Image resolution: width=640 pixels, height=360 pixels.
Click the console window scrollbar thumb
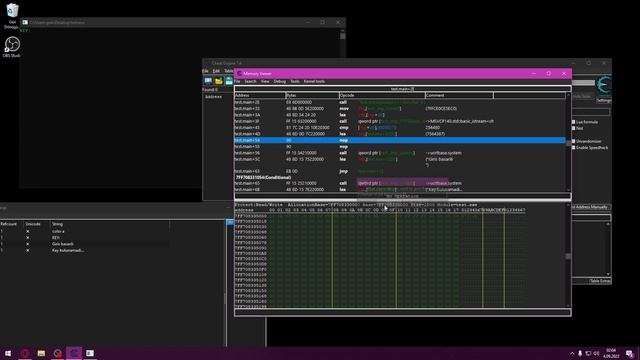tap(343, 36)
